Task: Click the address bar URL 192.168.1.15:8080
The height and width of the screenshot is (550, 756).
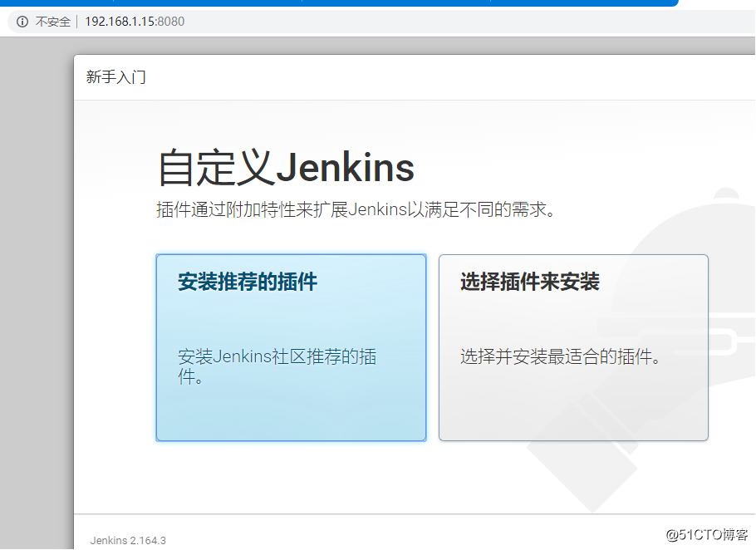Action: pos(135,22)
